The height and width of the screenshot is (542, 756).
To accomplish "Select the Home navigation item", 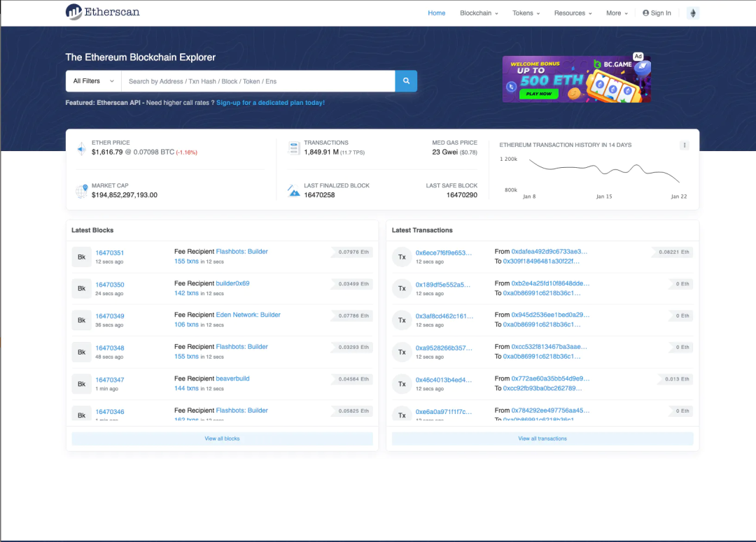I will [x=436, y=13].
